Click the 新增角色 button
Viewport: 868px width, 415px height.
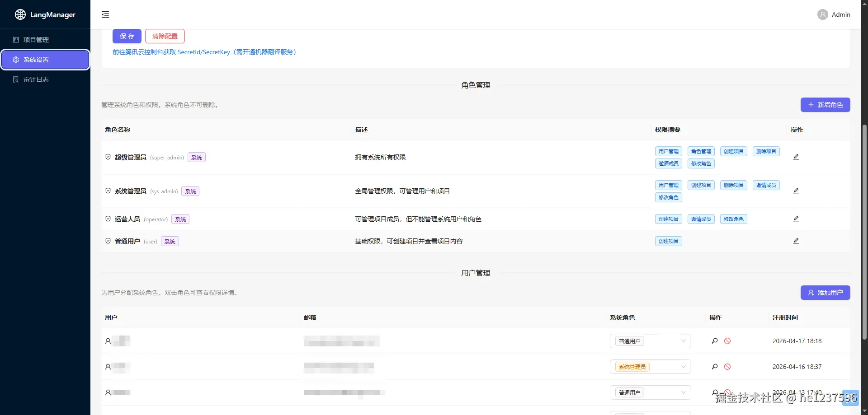(x=825, y=105)
